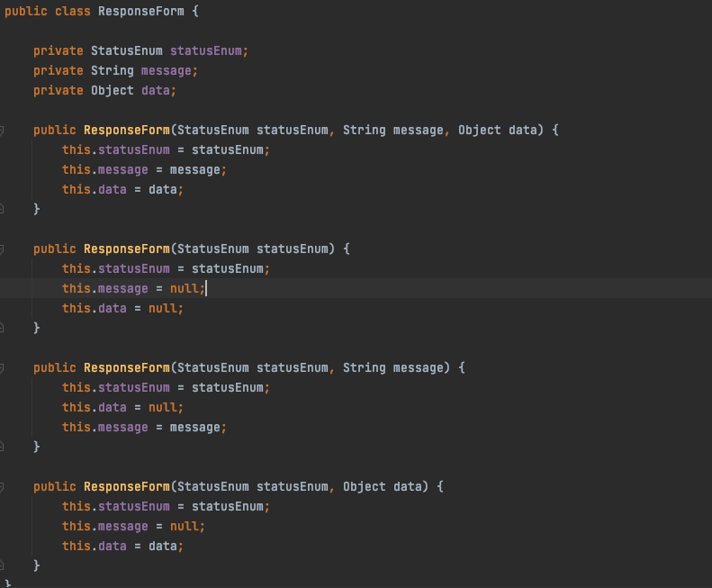This screenshot has width=712, height=588.
Task: Click 'this.message = message;' in two-parameter String constructor
Action: [144, 427]
